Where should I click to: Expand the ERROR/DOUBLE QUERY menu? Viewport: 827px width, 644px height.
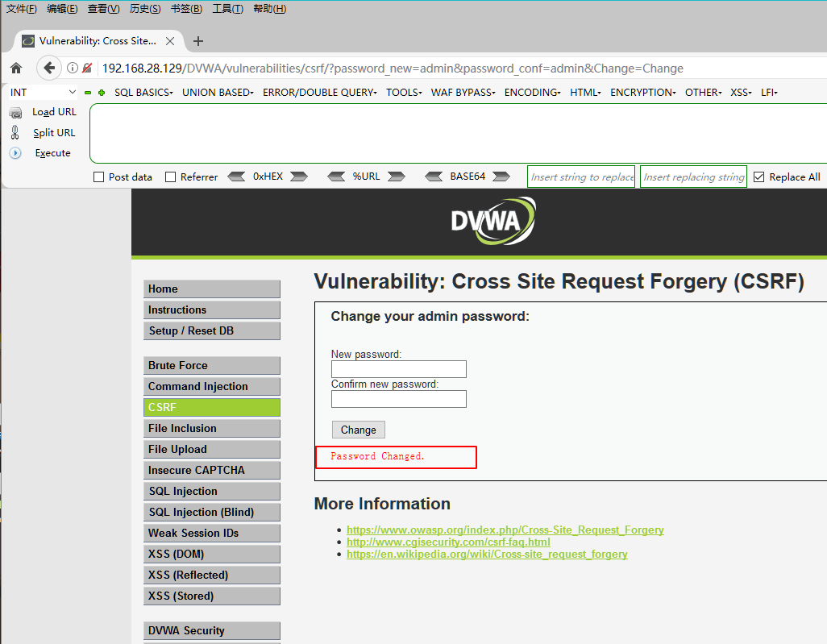[320, 93]
